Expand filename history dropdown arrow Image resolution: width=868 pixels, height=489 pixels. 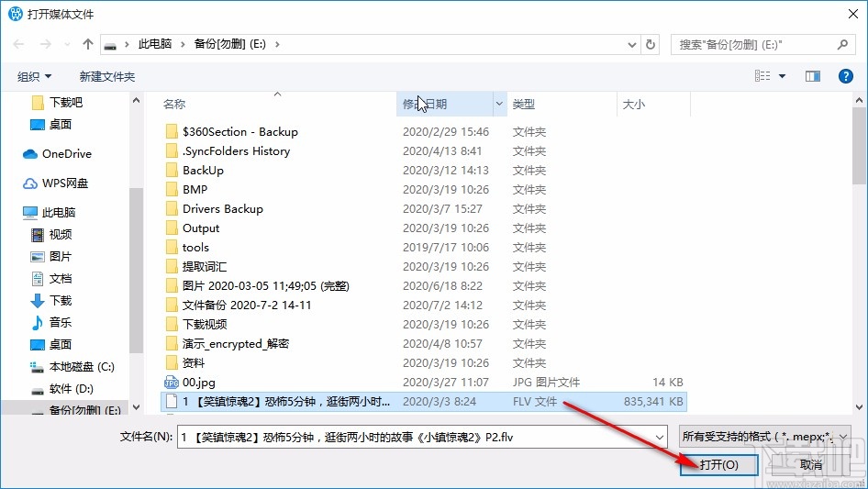tap(660, 437)
